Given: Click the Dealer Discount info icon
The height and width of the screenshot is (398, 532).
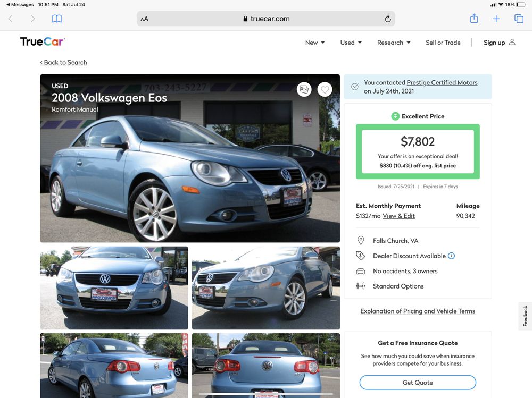Looking at the screenshot, I should click(x=451, y=256).
